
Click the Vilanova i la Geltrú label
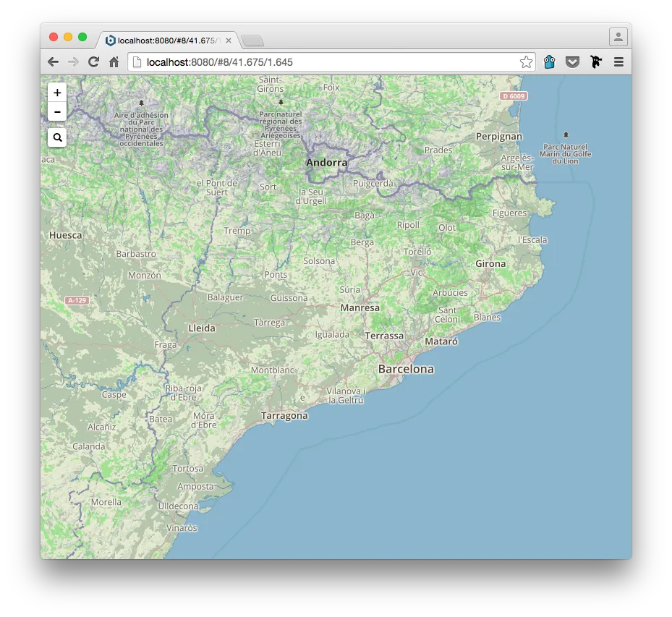click(346, 396)
